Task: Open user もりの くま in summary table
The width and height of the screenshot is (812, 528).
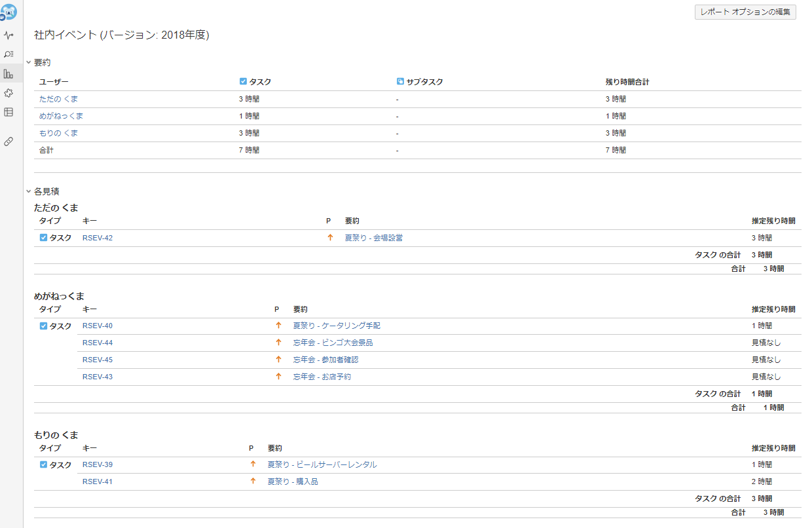Action: (58, 133)
